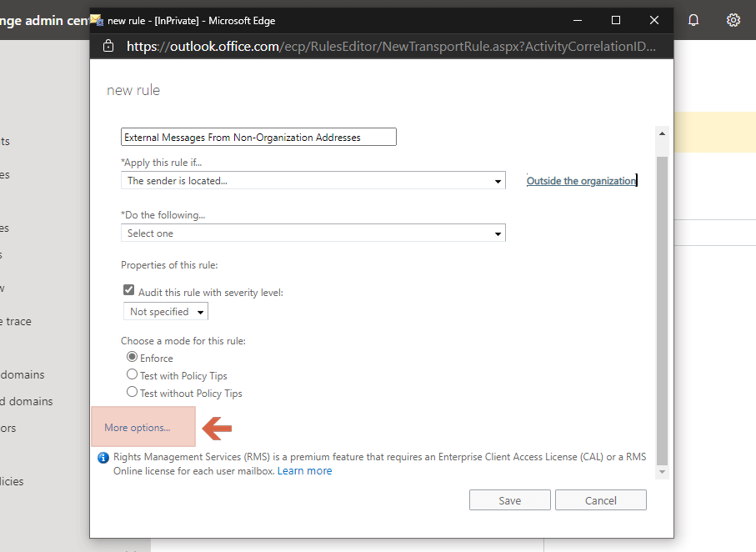Close the new rule window

(x=653, y=20)
